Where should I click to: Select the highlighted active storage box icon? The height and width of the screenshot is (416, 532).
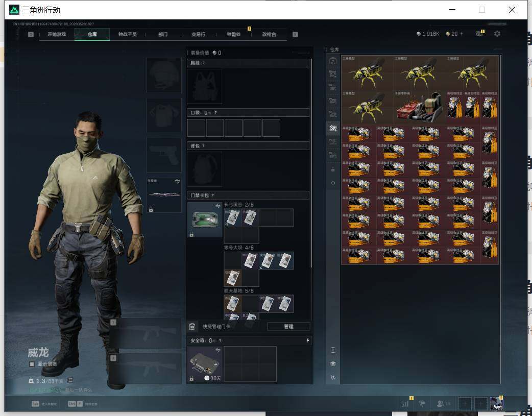tap(333, 128)
